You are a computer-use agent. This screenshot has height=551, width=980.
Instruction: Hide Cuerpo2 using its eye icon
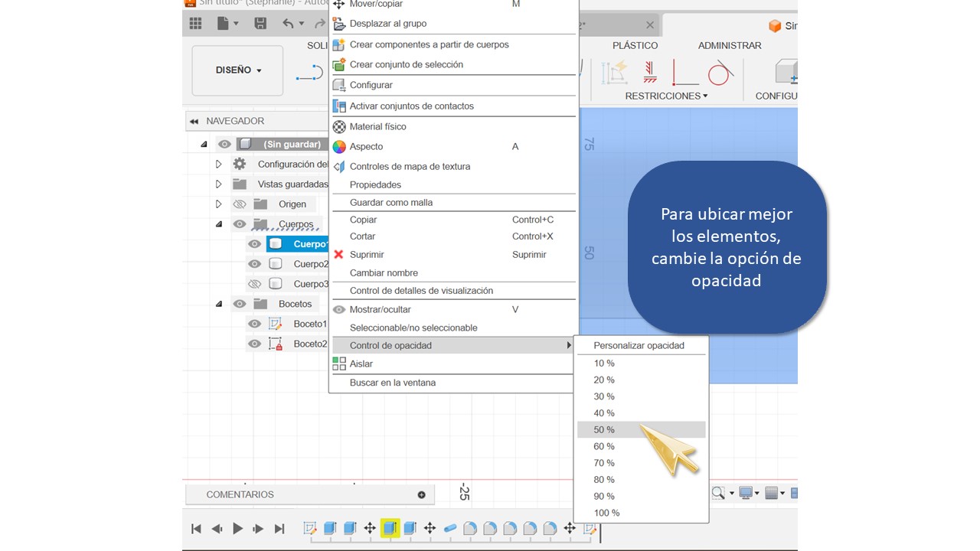[254, 264]
